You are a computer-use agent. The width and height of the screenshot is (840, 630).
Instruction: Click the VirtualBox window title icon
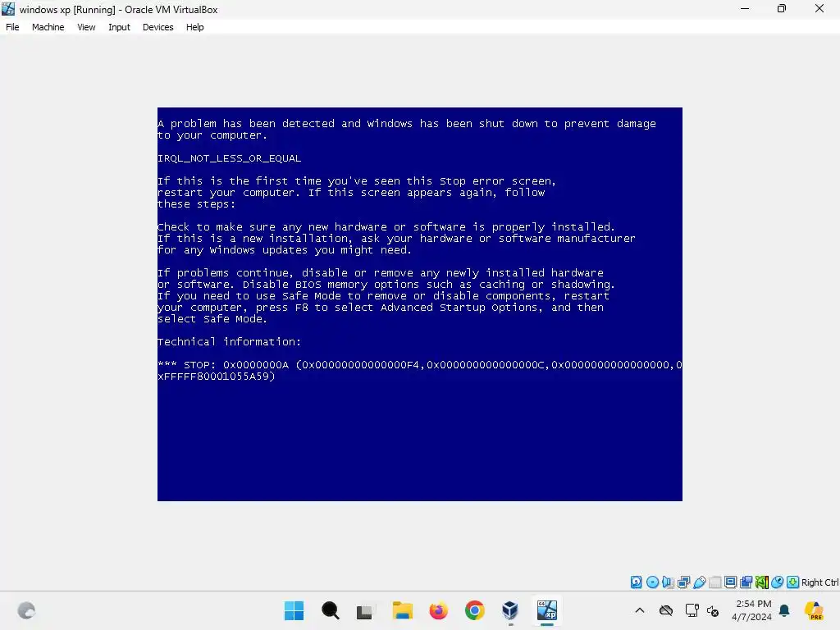pos(8,9)
